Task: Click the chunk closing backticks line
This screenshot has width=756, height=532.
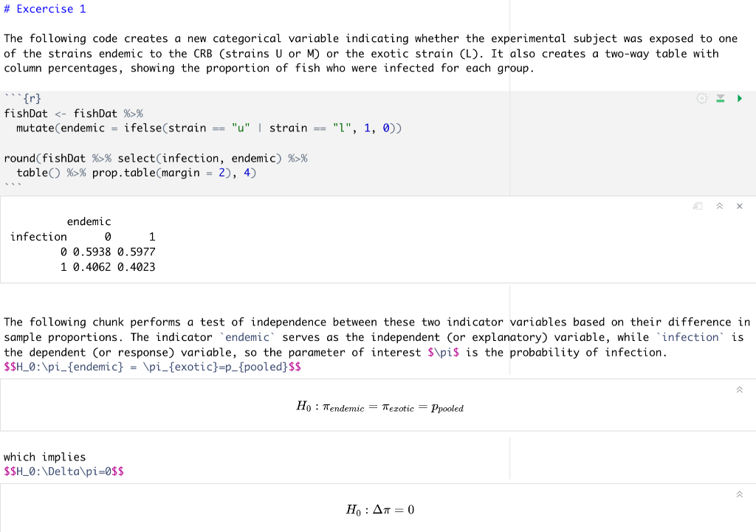Action: (13, 185)
